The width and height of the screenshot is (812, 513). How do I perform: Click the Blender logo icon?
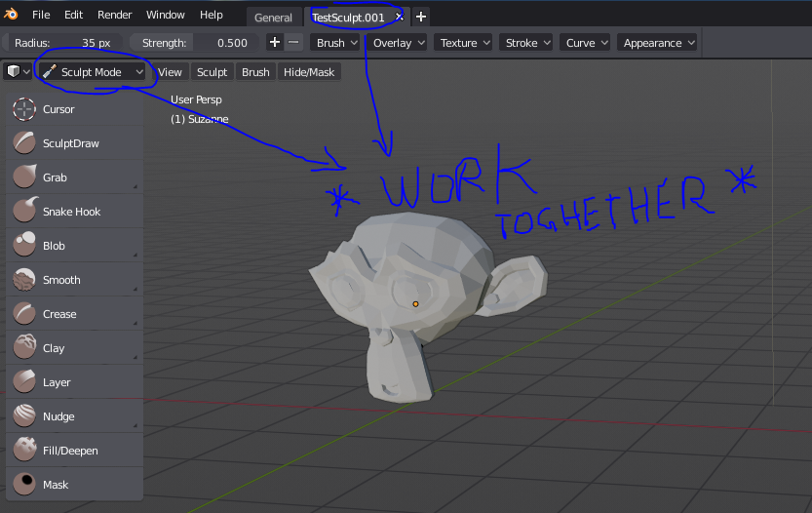(x=11, y=14)
